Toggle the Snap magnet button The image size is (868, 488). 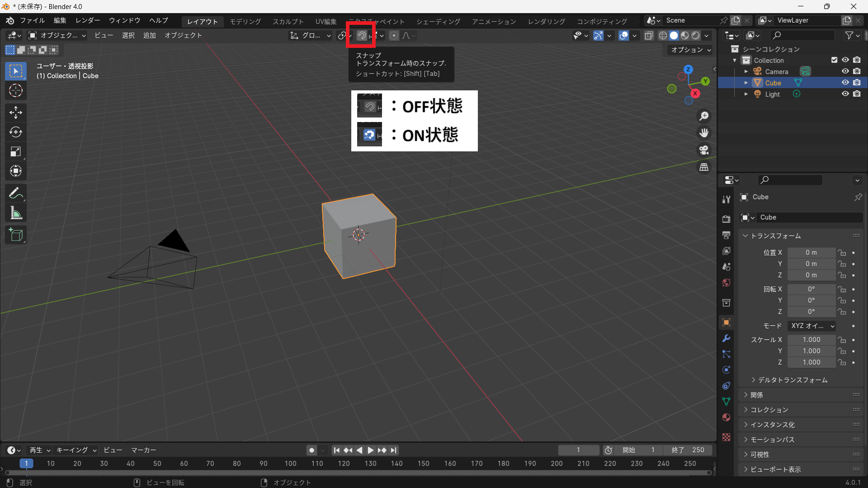point(362,35)
